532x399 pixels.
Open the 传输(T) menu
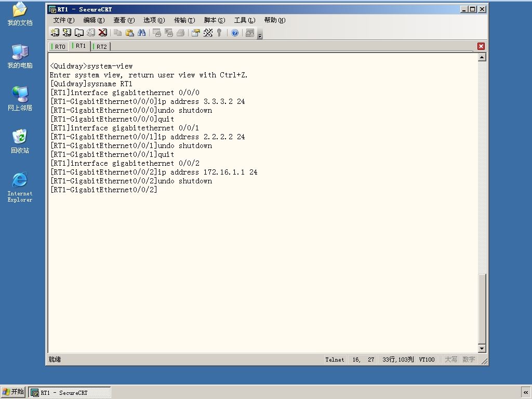pos(184,20)
